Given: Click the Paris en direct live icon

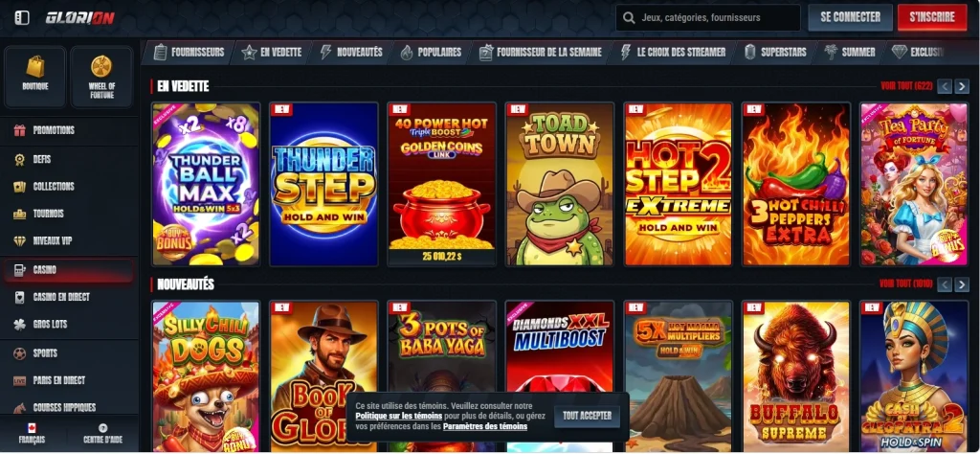Looking at the screenshot, I should [x=20, y=380].
